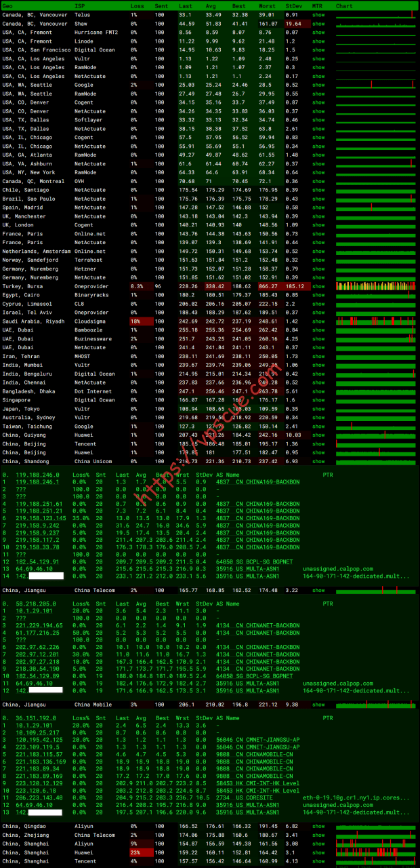Screen dimensions: 420x868
Task: Show MTR for Chile Santiago NetActuate
Action: coord(318,190)
